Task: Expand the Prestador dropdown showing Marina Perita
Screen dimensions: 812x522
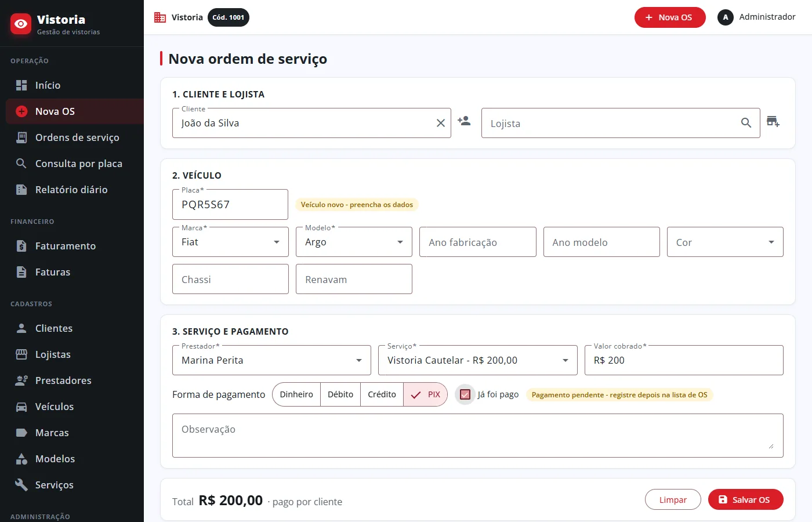Action: [271, 360]
